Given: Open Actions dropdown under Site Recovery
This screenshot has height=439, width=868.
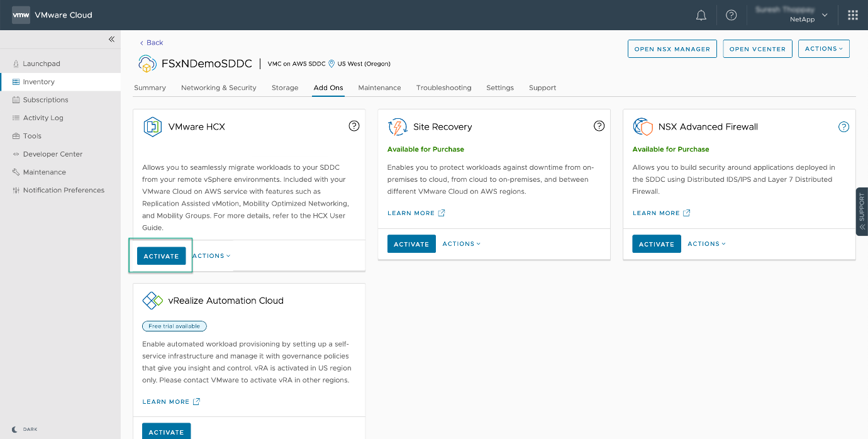Looking at the screenshot, I should (x=461, y=243).
